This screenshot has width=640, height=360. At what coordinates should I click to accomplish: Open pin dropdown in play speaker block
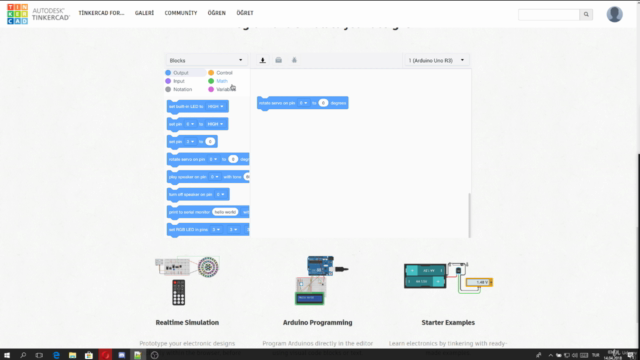click(x=214, y=177)
